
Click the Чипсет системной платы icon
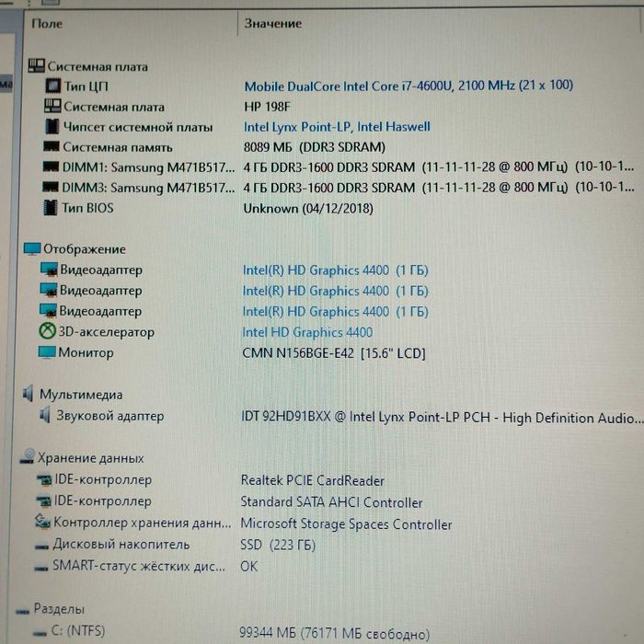click(52, 126)
